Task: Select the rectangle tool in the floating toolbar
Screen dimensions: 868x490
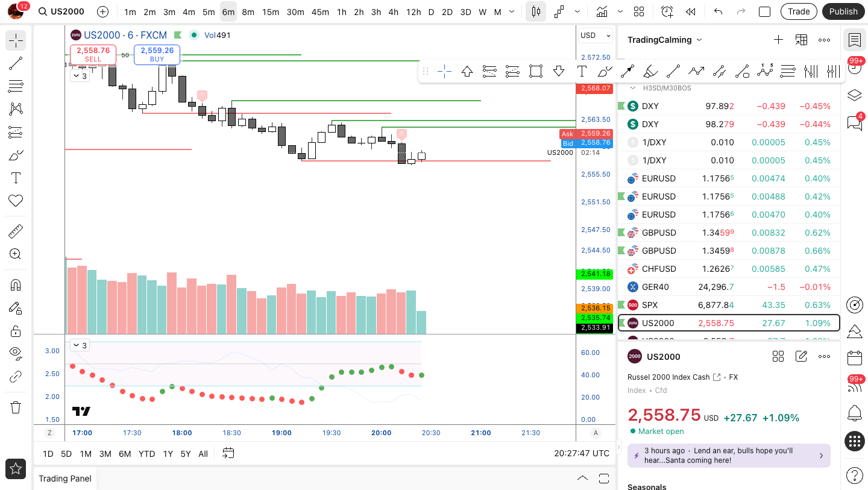Action: 536,72
